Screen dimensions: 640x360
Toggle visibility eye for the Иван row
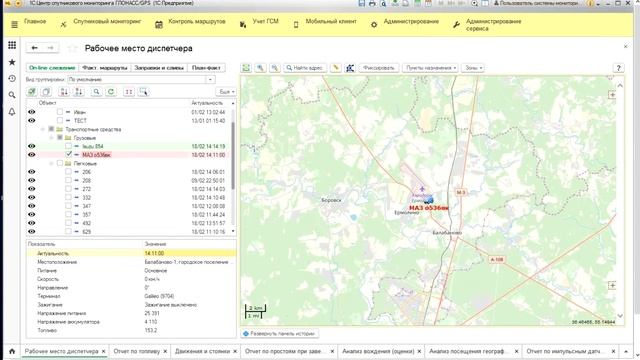click(31, 112)
